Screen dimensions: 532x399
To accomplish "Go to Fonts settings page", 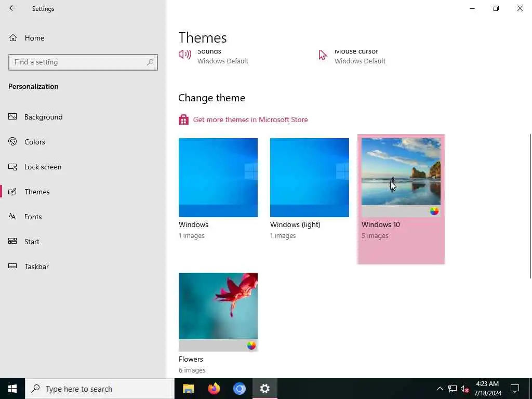I will coord(83,217).
